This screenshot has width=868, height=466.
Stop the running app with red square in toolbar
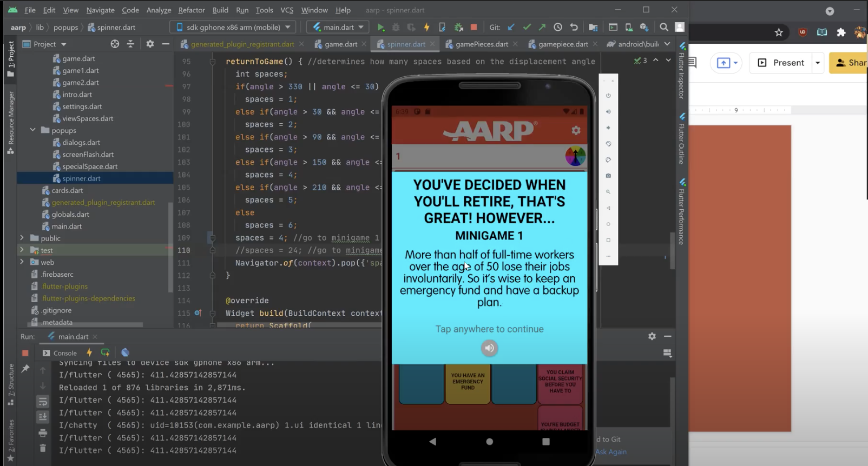[x=474, y=27]
